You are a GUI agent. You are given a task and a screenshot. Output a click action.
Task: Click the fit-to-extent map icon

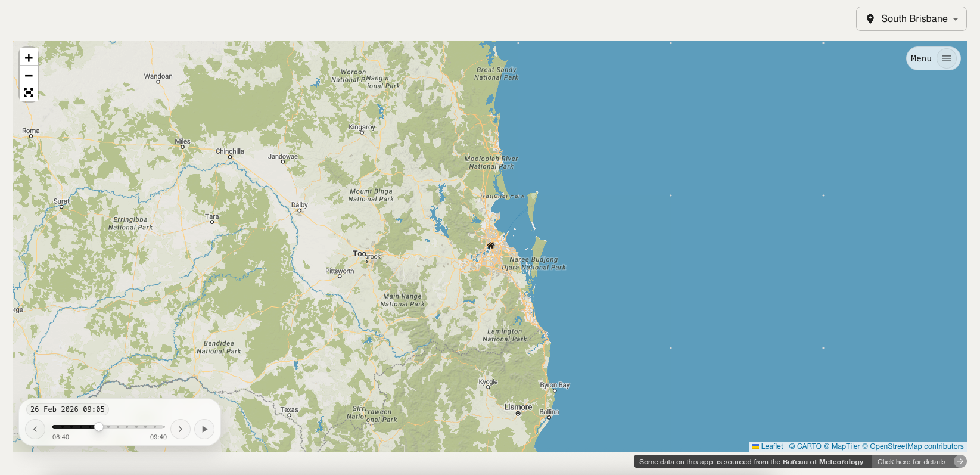(x=29, y=92)
